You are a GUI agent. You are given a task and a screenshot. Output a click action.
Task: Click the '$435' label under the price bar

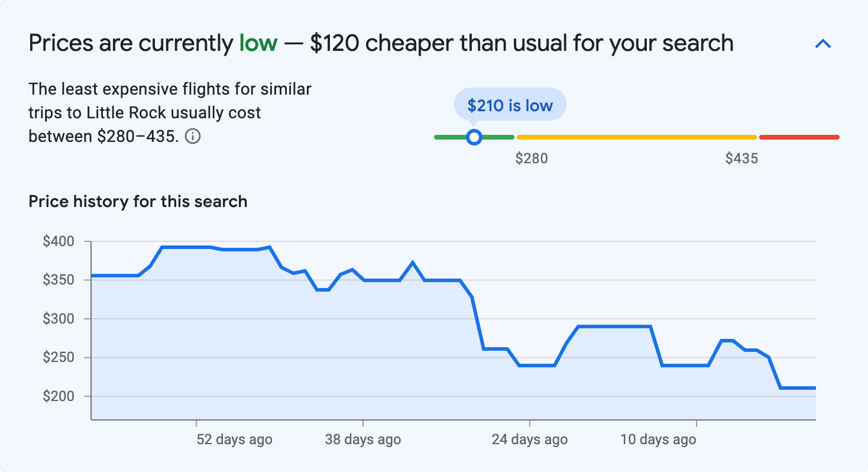(x=742, y=158)
